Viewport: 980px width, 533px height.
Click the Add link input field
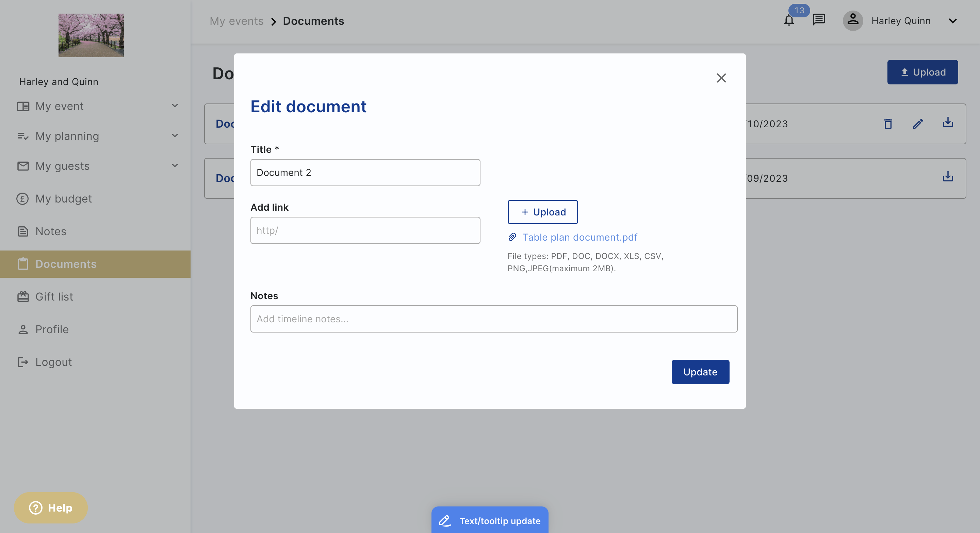[365, 230]
